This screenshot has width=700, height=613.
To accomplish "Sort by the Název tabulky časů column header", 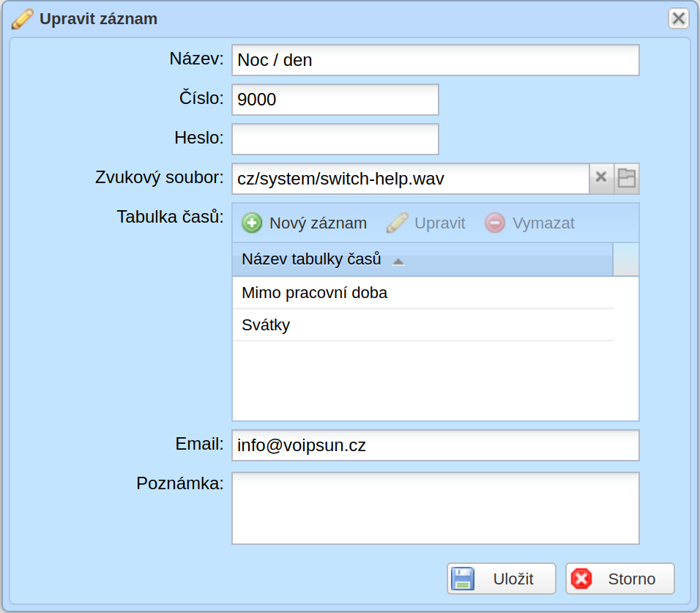I will (x=422, y=259).
